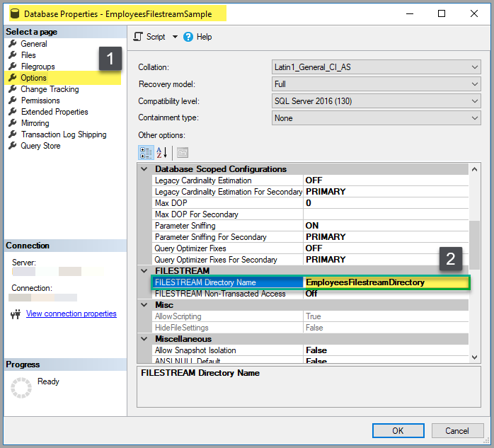Click the Cancel button

point(457,431)
